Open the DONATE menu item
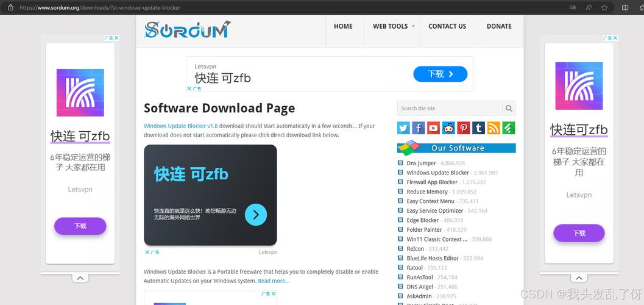Screen dimensions: 644x305 coord(499,26)
